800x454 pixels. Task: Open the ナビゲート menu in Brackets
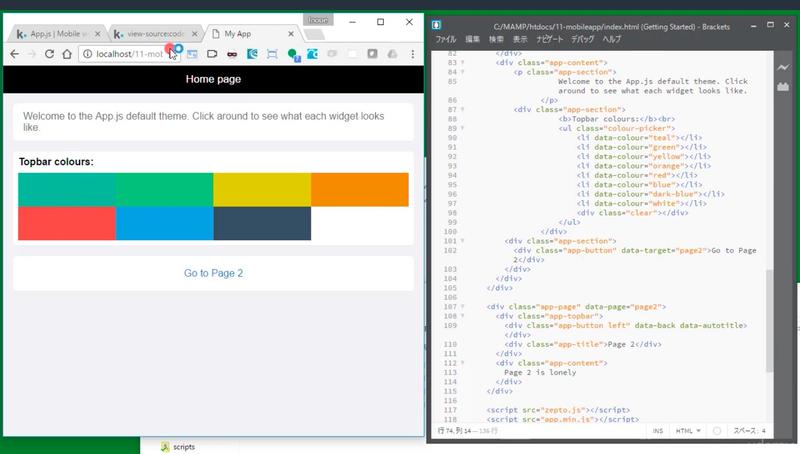point(549,39)
